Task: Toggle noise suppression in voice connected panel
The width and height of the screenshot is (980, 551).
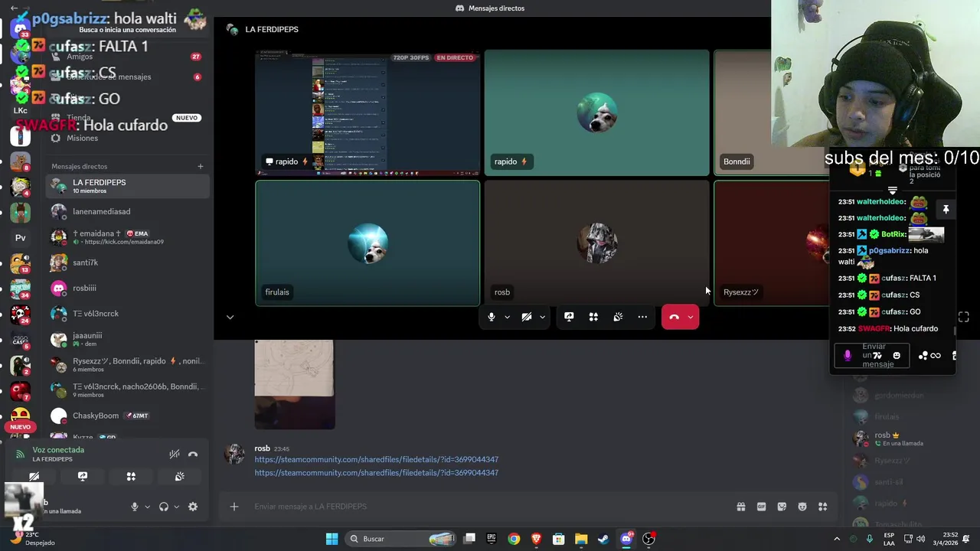Action: point(175,454)
